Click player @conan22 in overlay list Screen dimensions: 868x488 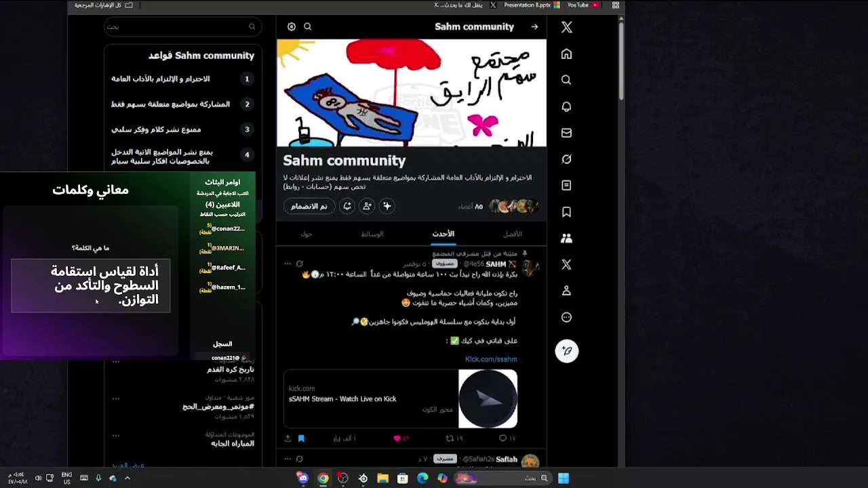tap(227, 229)
